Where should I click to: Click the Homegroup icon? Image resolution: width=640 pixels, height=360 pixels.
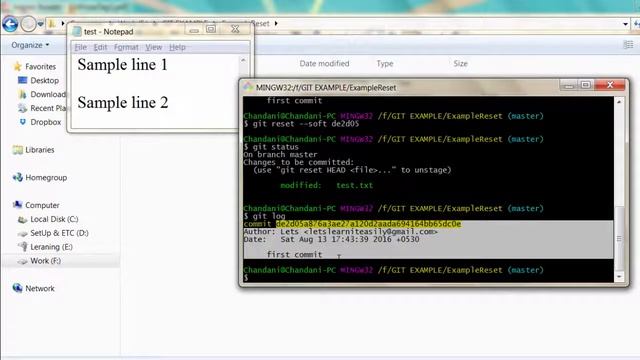tap(18, 178)
